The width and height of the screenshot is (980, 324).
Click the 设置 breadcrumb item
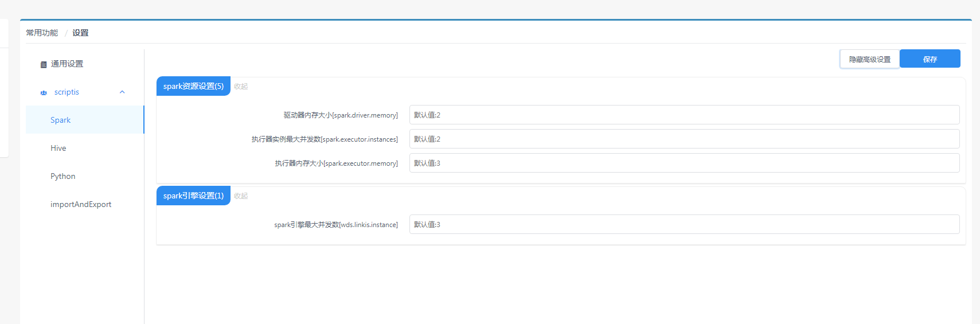[80, 33]
